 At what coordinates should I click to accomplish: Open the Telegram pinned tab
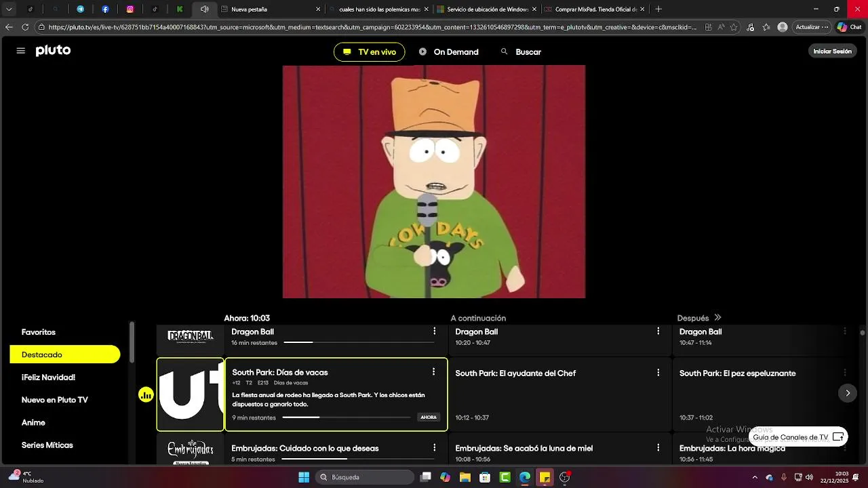pos(80,9)
